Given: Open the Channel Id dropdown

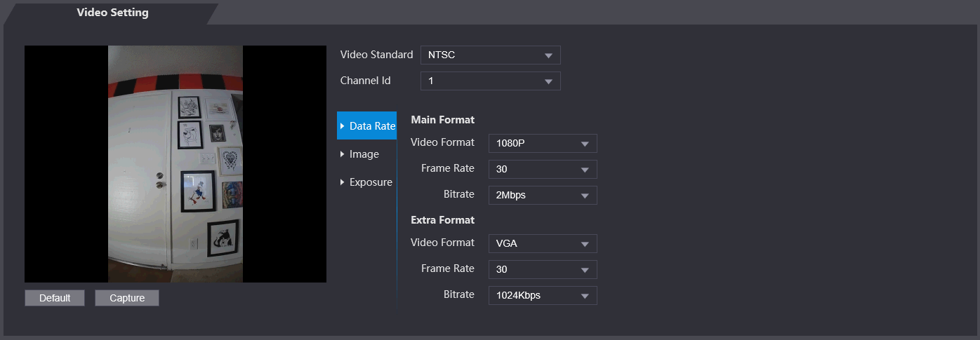Looking at the screenshot, I should pyautogui.click(x=490, y=81).
